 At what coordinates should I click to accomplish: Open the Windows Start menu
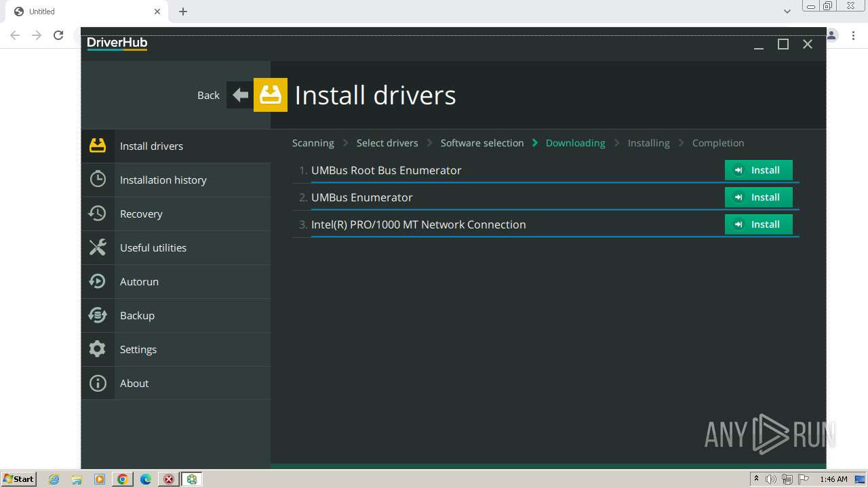click(18, 479)
